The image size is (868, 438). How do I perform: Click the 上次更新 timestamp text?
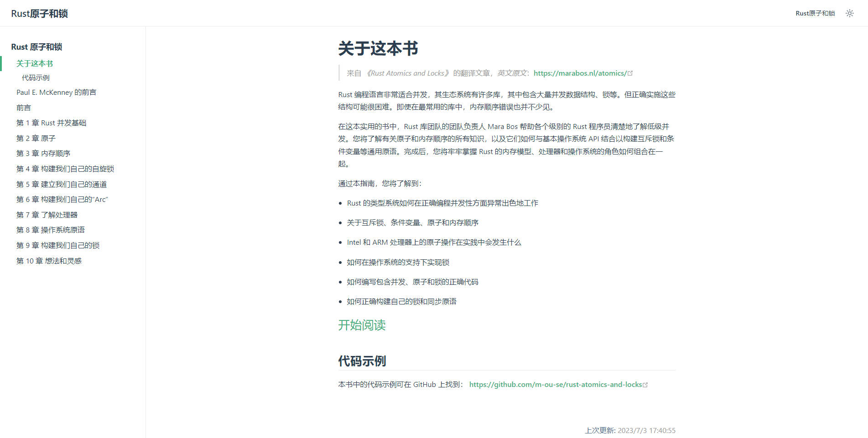click(630, 430)
